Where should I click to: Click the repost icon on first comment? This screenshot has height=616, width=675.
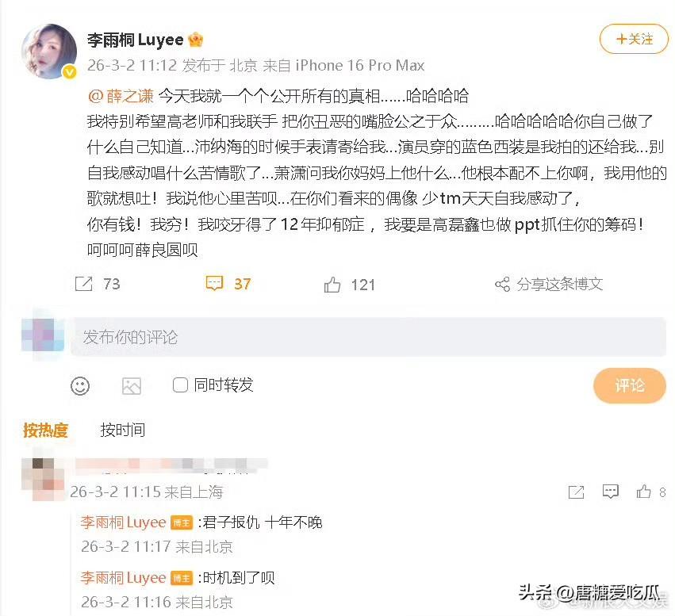coord(576,492)
